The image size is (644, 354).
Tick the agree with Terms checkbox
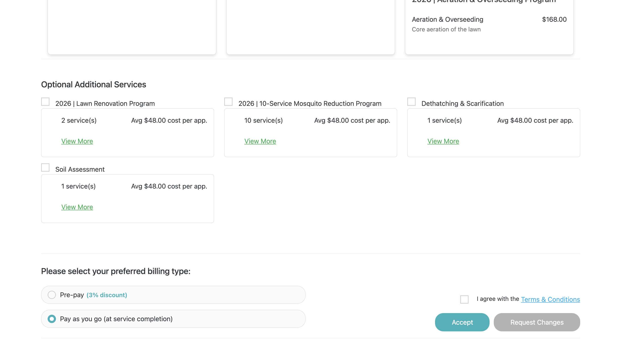464,299
